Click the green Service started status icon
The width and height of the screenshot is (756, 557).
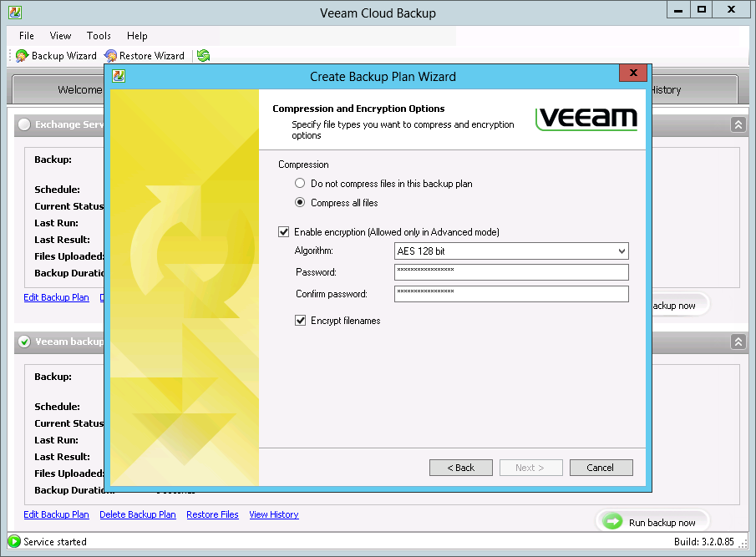coord(14,541)
